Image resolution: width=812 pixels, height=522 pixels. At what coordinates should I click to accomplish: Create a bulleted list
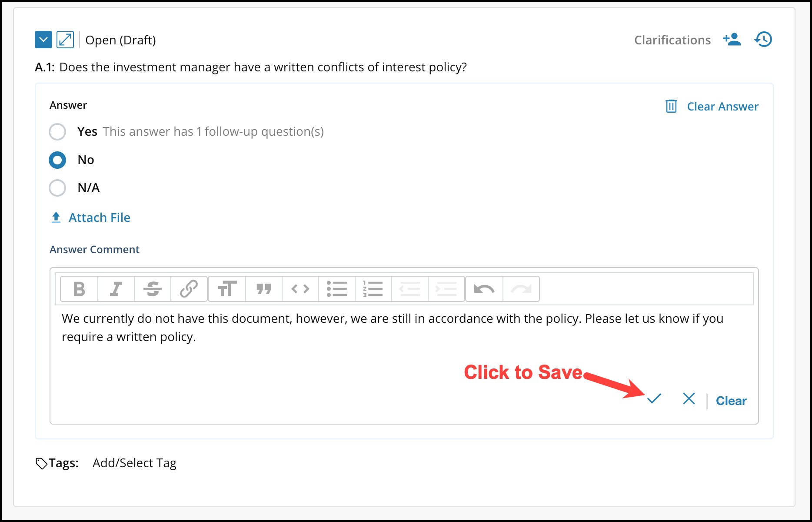pyautogui.click(x=337, y=289)
